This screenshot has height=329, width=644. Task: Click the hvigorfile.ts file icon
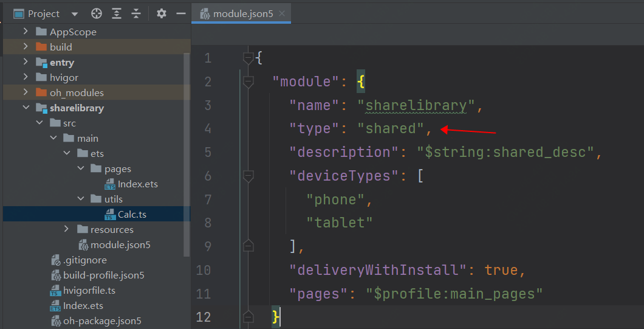point(55,291)
